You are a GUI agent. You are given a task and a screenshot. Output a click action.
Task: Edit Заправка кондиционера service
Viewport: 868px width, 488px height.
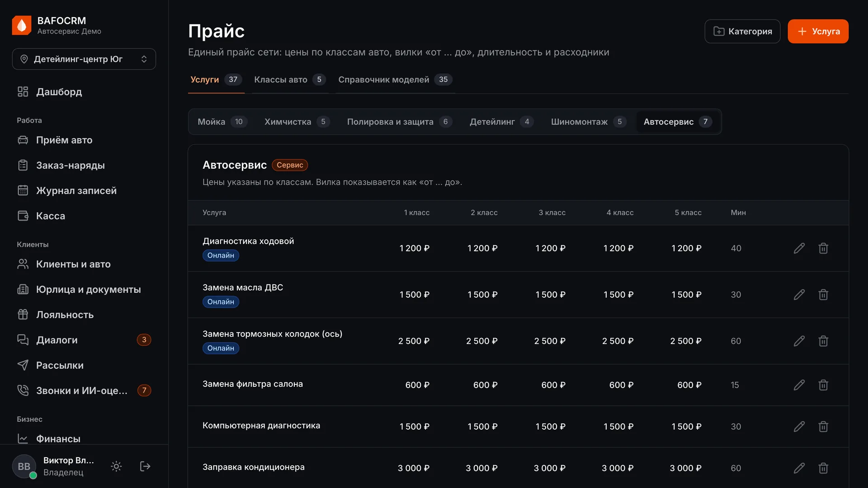coord(799,468)
